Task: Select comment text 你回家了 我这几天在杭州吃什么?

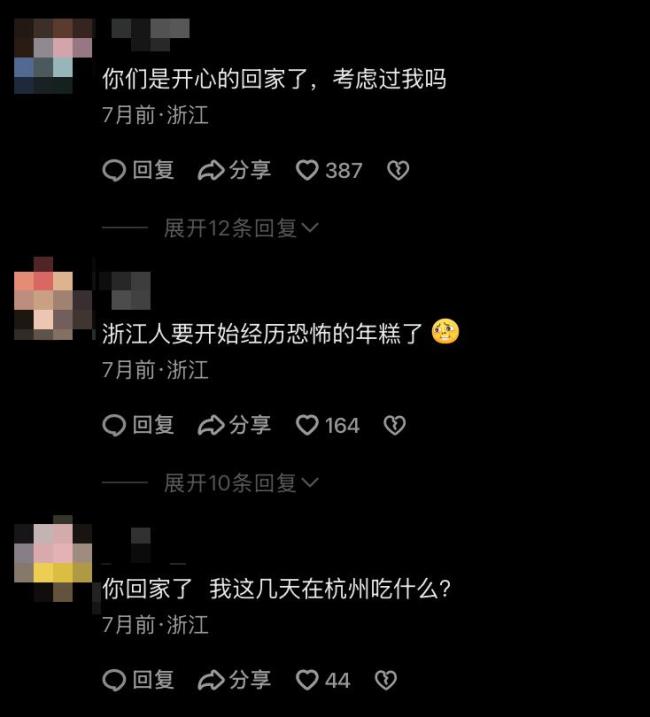Action: click(x=277, y=589)
